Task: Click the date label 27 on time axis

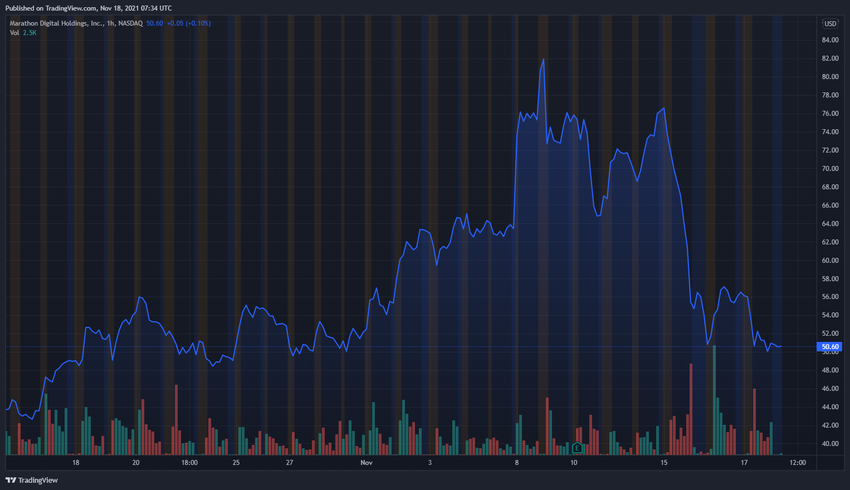Action: [x=289, y=463]
